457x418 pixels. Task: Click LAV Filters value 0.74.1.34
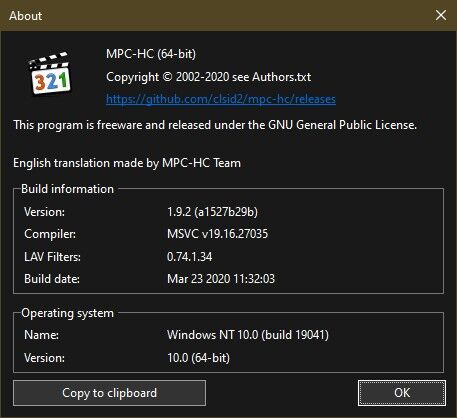[189, 257]
